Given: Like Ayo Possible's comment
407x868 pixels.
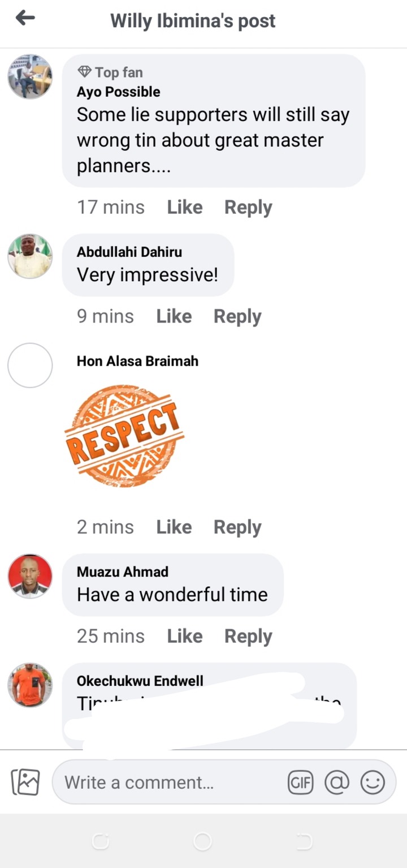Looking at the screenshot, I should tap(185, 207).
